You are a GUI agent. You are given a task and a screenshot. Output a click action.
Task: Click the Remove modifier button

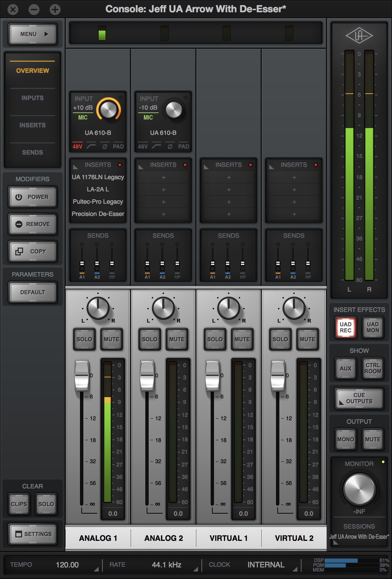click(x=33, y=224)
